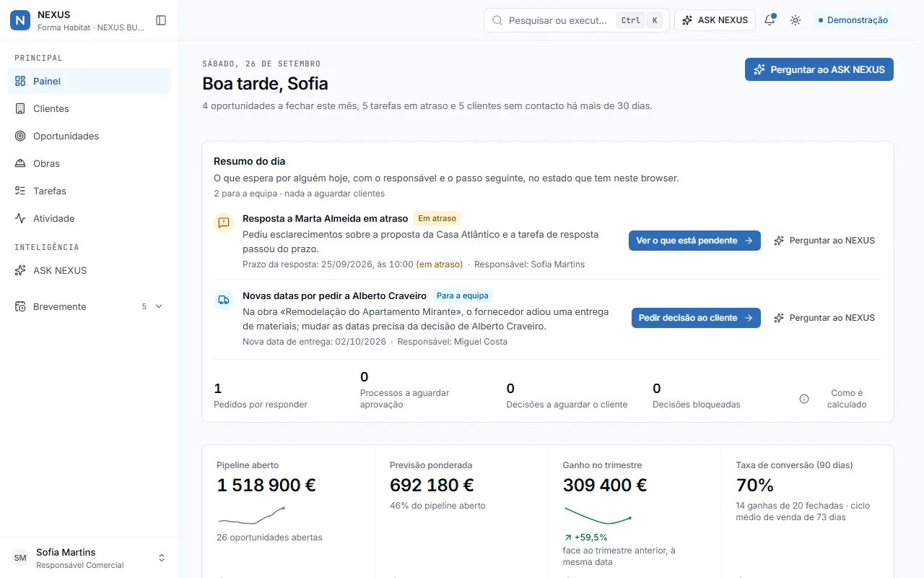The width and height of the screenshot is (924, 578).
Task: Click Novas datas por pedir a Alberto Craveiro
Action: click(334, 296)
